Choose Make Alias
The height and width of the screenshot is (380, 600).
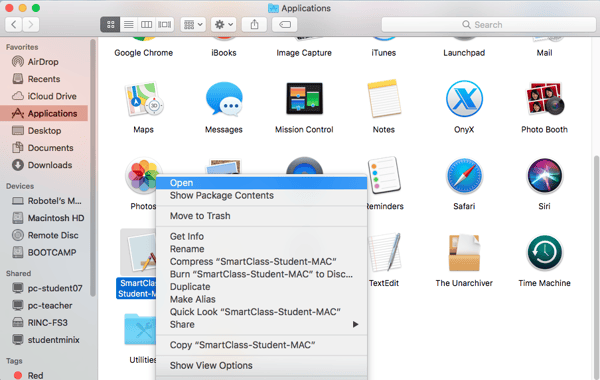(x=261, y=299)
